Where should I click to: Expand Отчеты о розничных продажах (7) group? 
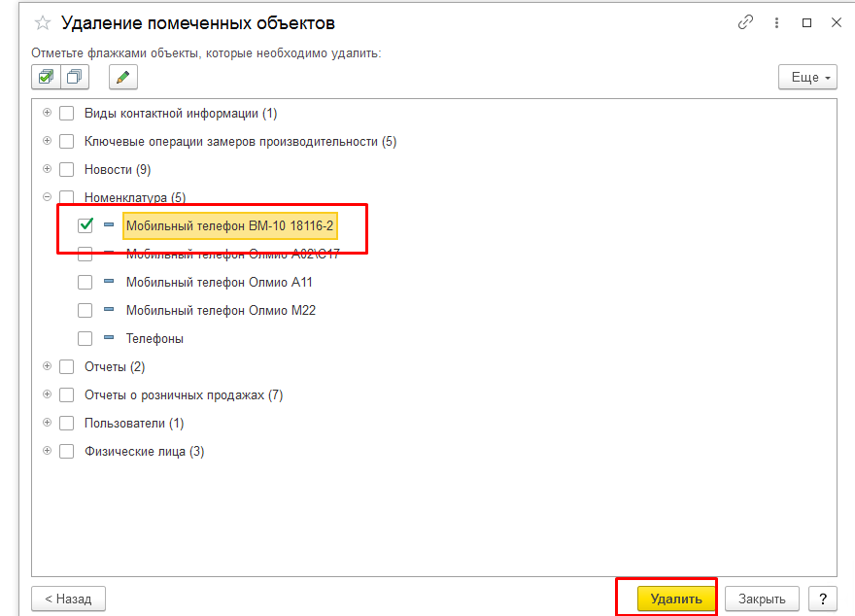(48, 394)
